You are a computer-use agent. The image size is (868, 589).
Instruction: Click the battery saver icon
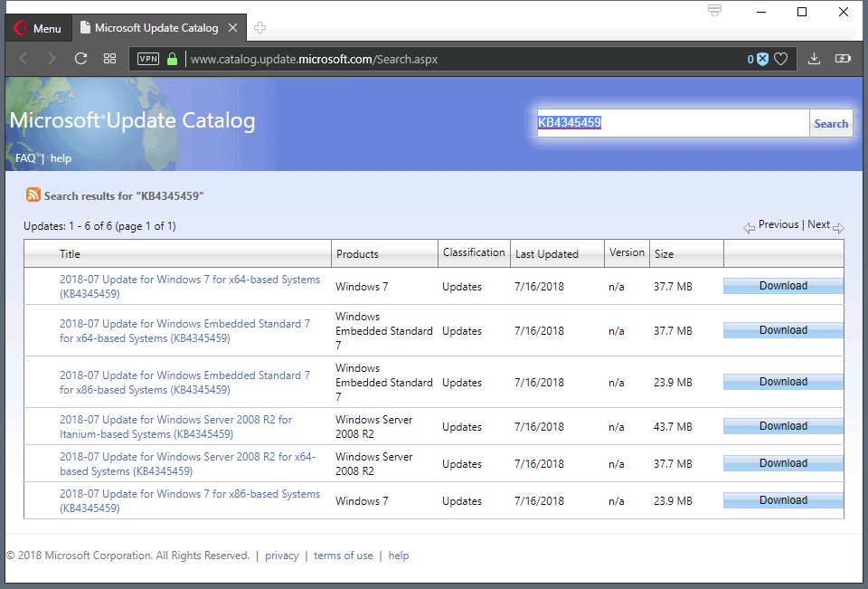pyautogui.click(x=843, y=59)
